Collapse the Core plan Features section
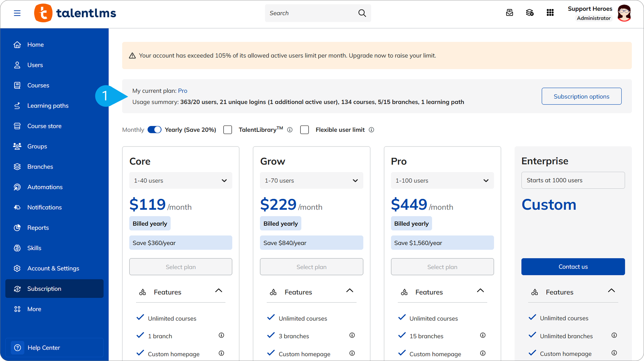Viewport: 644px width, 361px height. pyautogui.click(x=219, y=291)
